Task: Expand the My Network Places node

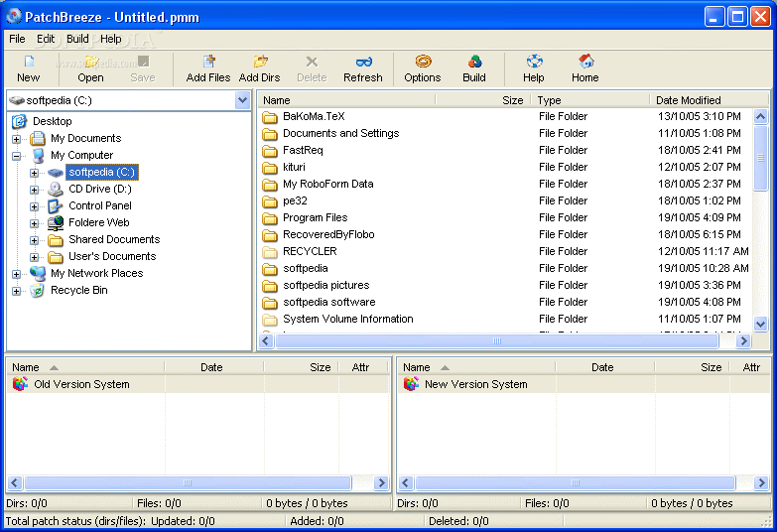Action: [16, 274]
